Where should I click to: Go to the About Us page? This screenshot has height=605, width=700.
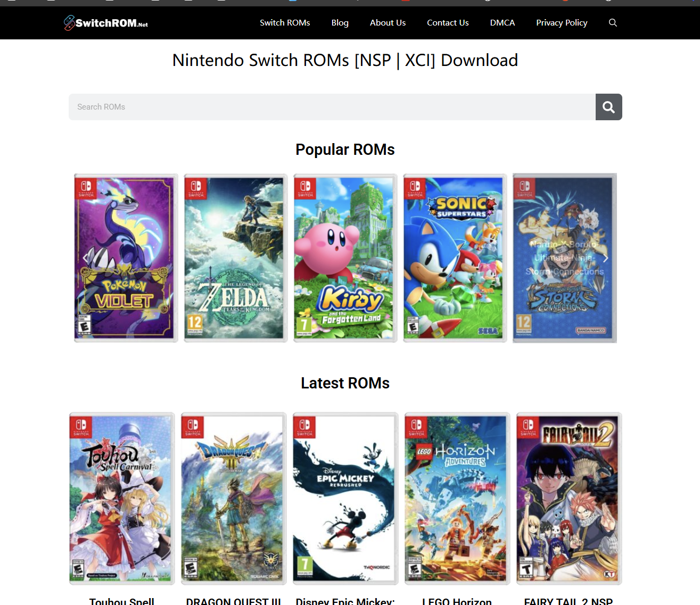(388, 23)
